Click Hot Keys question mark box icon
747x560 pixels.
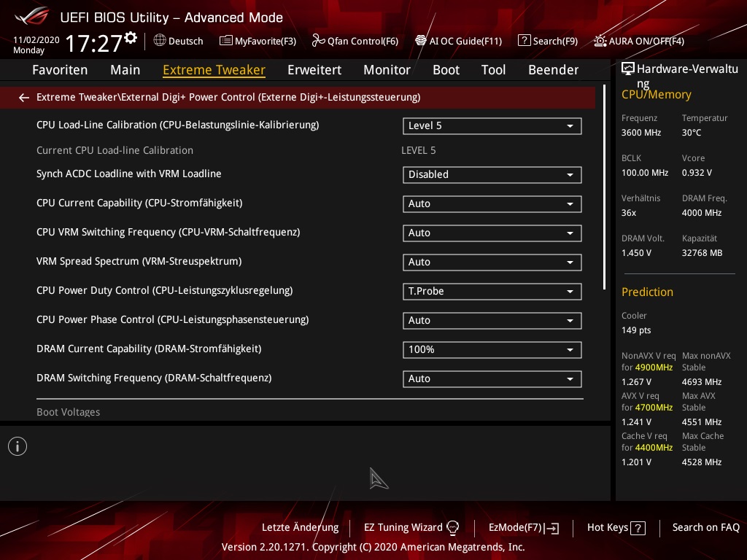click(638, 528)
